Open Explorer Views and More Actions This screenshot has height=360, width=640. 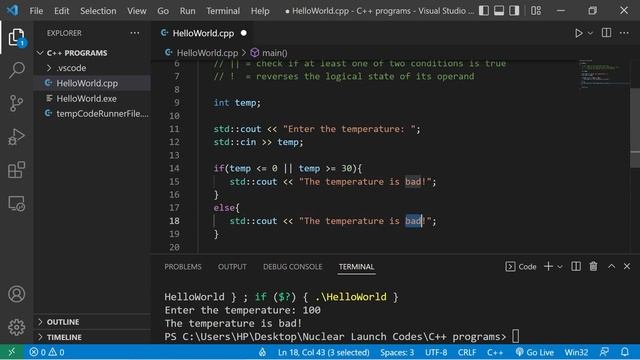[x=135, y=33]
